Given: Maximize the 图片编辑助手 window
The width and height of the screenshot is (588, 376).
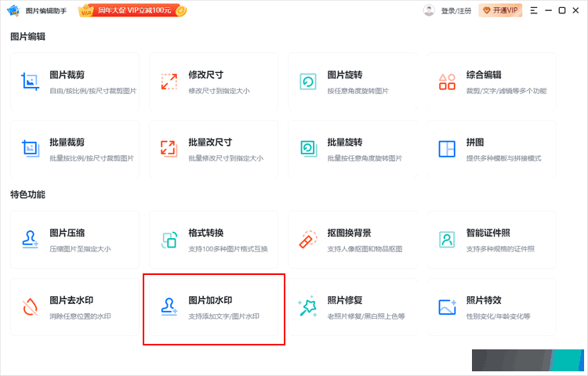Looking at the screenshot, I should tap(562, 10).
